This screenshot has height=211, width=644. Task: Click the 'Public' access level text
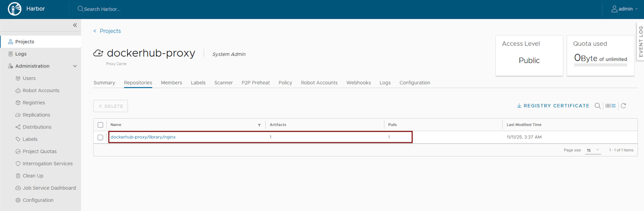tap(529, 60)
